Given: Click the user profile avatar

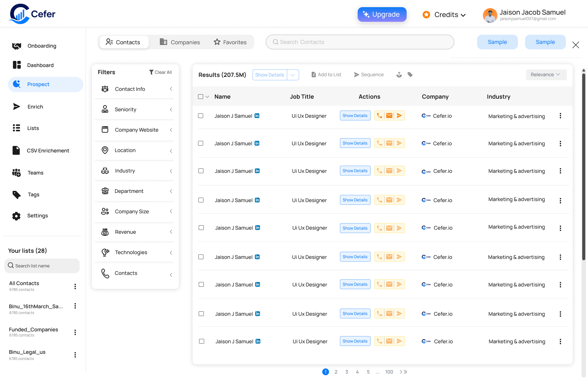Looking at the screenshot, I should click(490, 15).
